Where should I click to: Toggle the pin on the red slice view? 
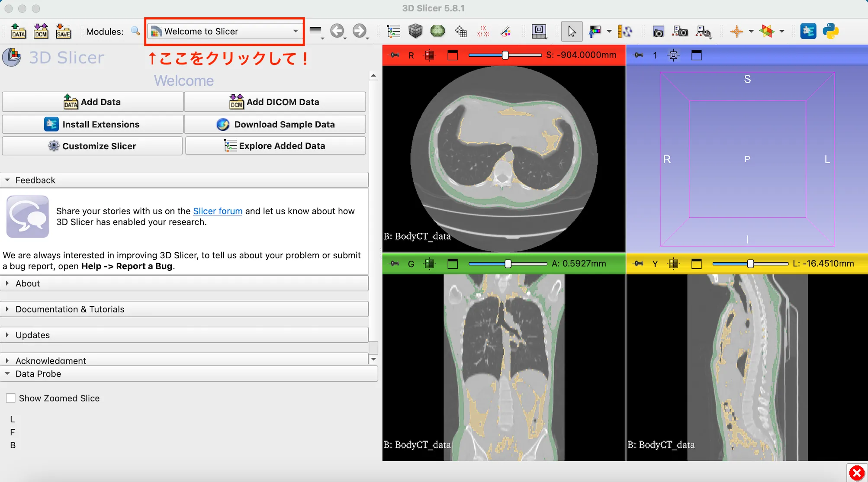395,55
